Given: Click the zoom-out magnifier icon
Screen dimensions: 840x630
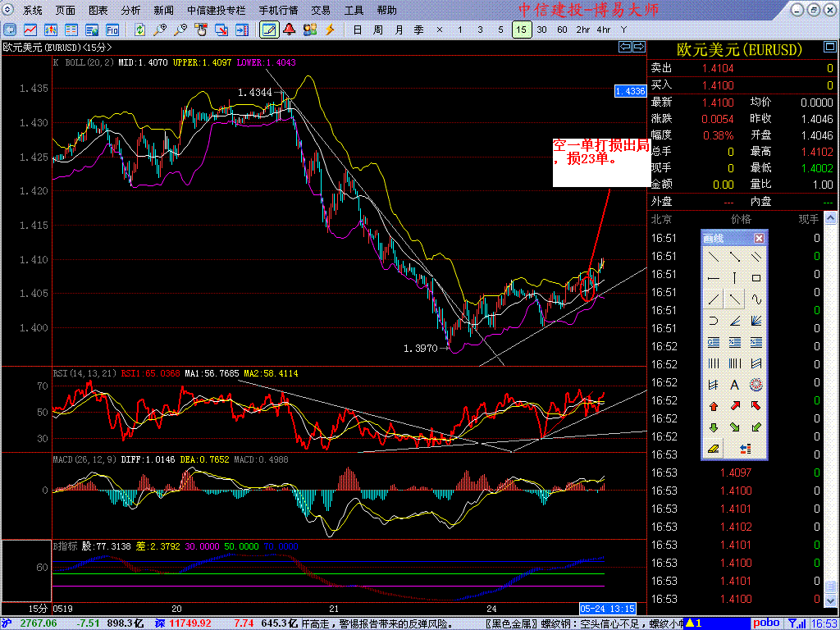Looking at the screenshot, I should (180, 30).
